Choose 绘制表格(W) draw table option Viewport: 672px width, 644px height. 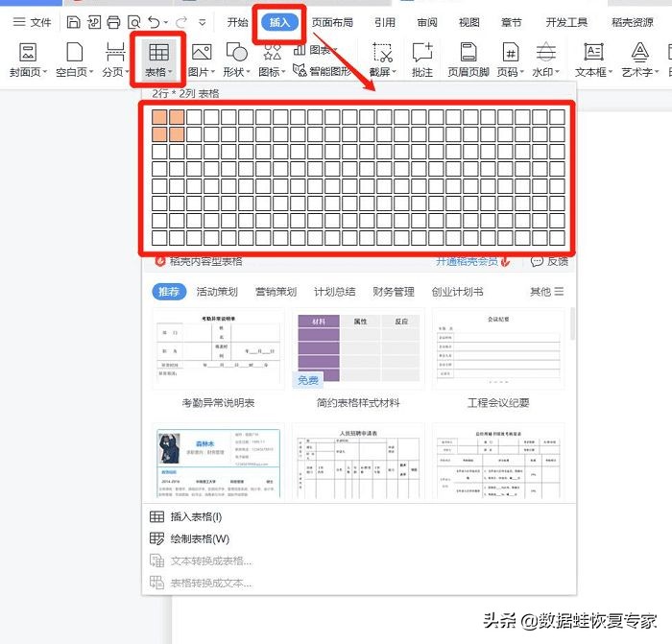click(200, 538)
